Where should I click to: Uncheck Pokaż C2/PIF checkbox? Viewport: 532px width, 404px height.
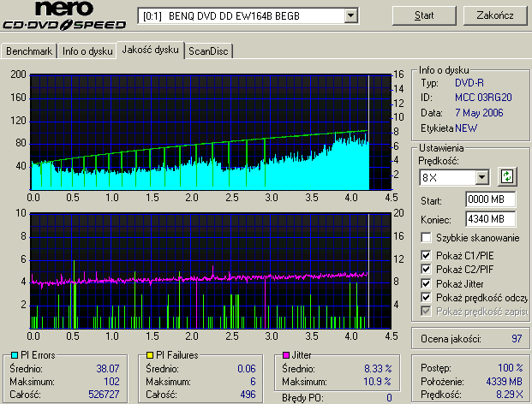pos(426,269)
